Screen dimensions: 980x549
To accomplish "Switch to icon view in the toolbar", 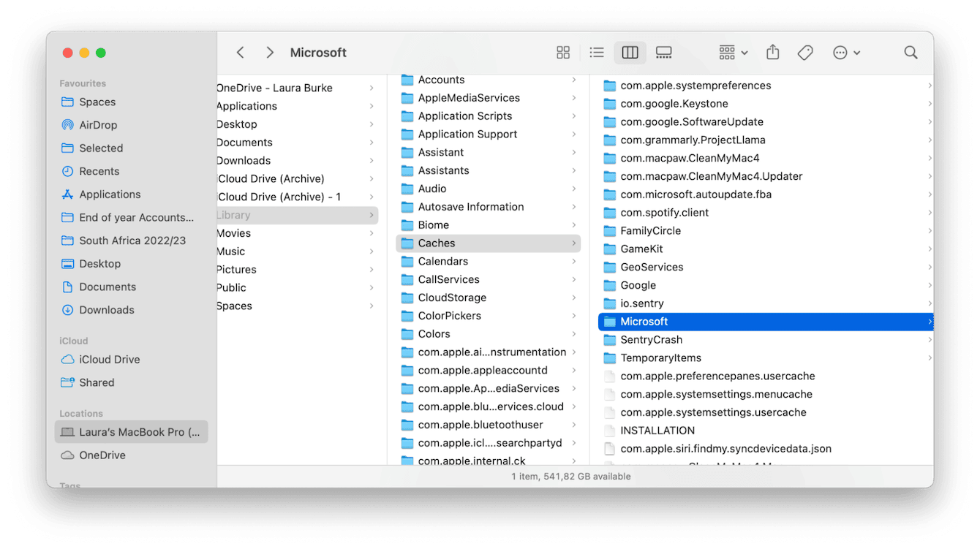I will pyautogui.click(x=563, y=52).
